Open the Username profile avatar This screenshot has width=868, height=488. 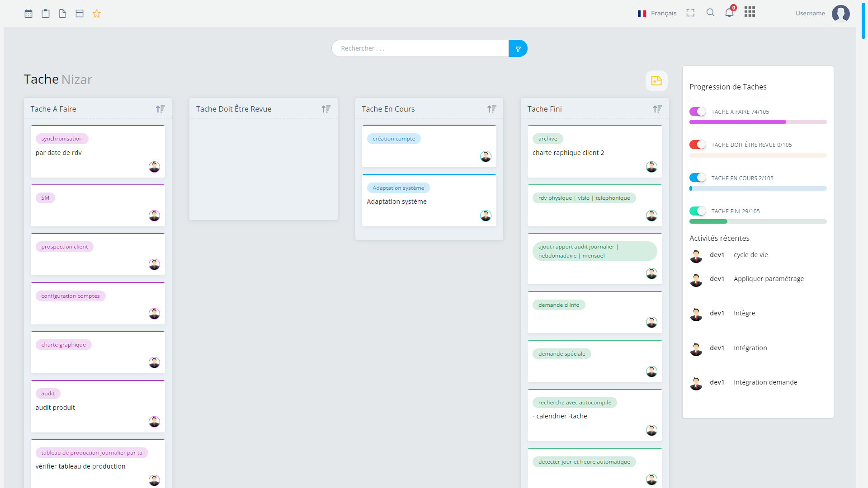(840, 14)
